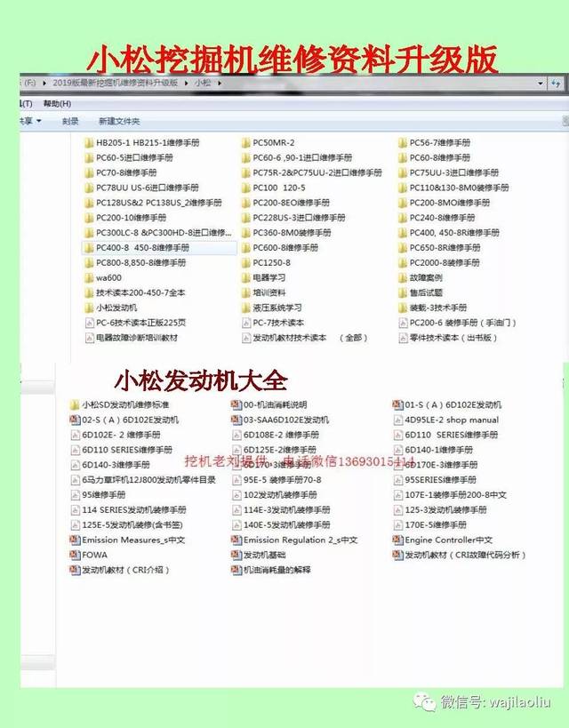Open the 电器故障诊断培训教材 PDF file icon
The image size is (569, 728).
click(89, 338)
